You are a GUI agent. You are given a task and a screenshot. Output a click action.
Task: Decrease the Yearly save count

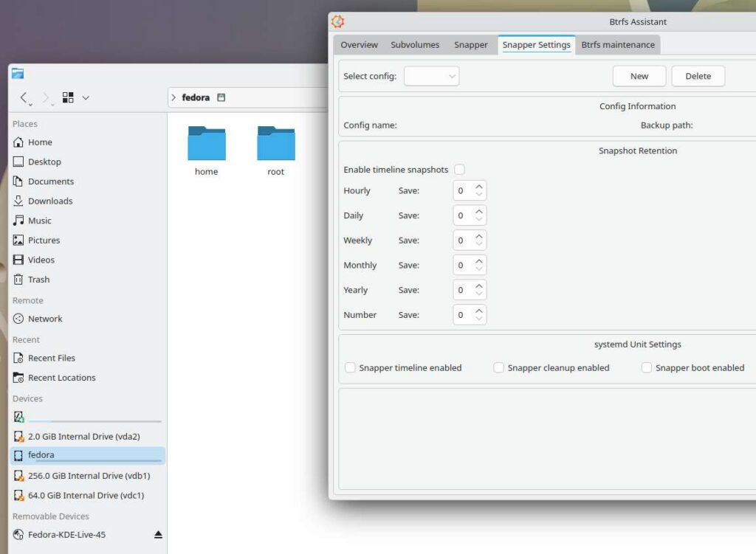478,294
